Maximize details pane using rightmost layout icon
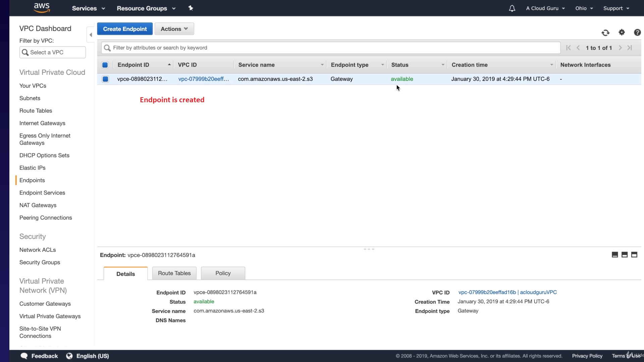The width and height of the screenshot is (644, 362). coord(634,255)
